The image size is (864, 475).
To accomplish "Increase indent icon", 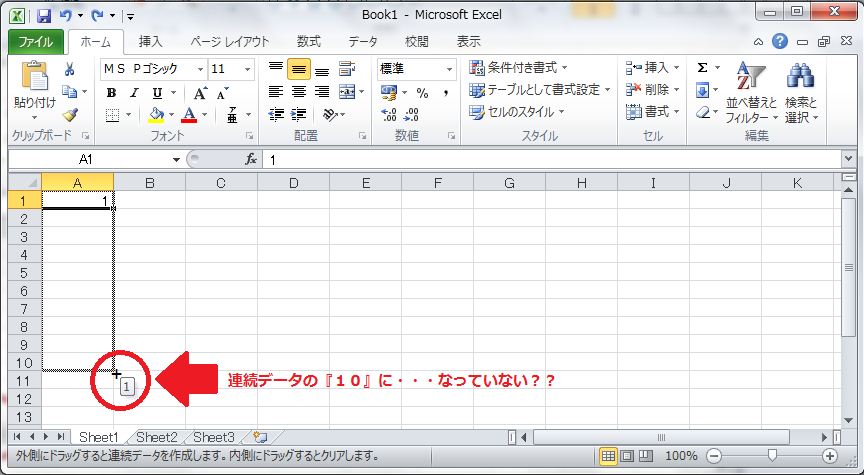I will (x=299, y=115).
